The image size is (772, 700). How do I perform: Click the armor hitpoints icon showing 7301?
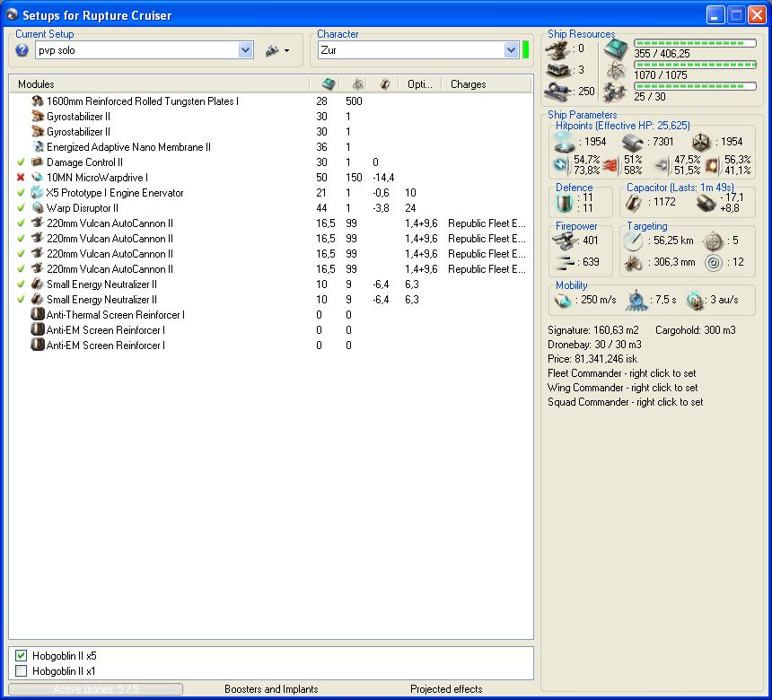[632, 143]
